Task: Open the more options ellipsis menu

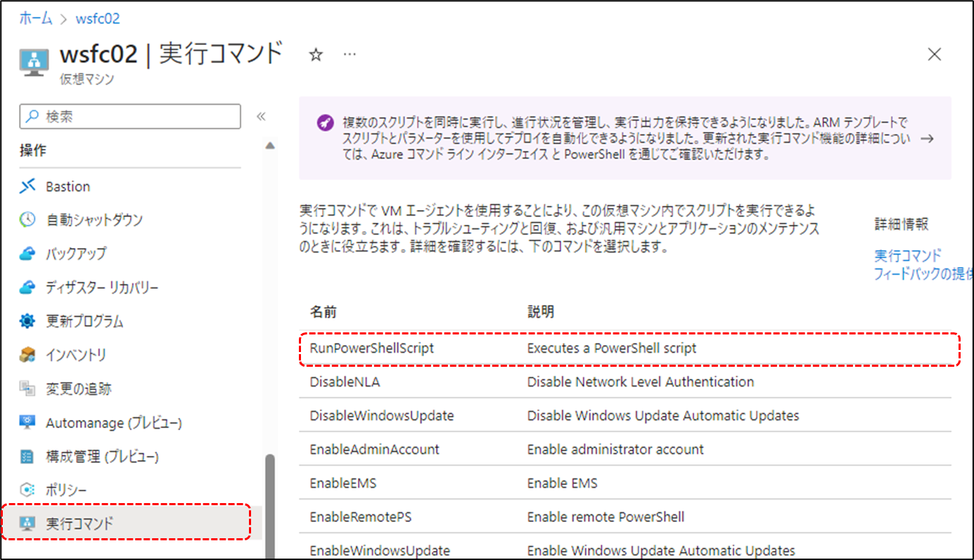Action: 350,54
